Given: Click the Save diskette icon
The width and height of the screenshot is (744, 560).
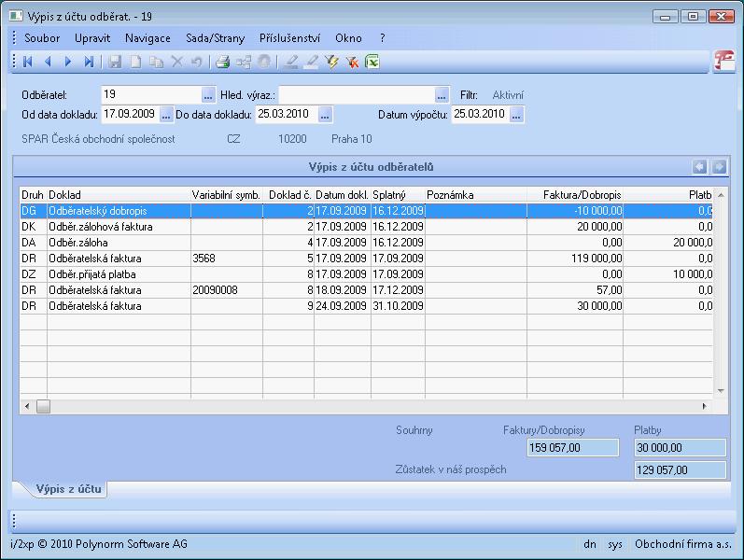Looking at the screenshot, I should pos(115,62).
